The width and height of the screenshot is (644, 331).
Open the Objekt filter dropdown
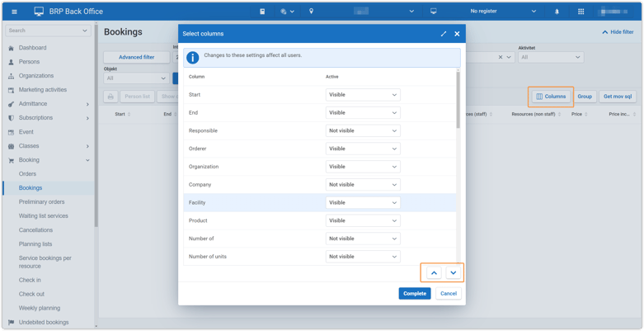136,78
